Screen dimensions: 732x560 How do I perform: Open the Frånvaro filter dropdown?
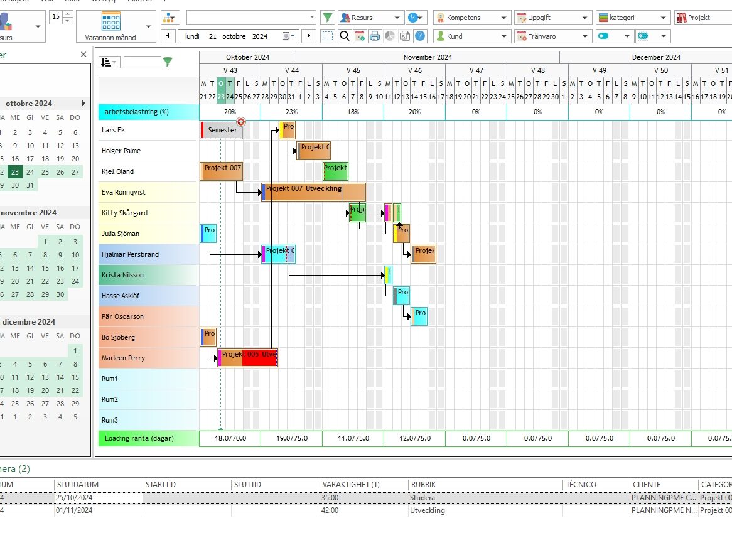(553, 36)
